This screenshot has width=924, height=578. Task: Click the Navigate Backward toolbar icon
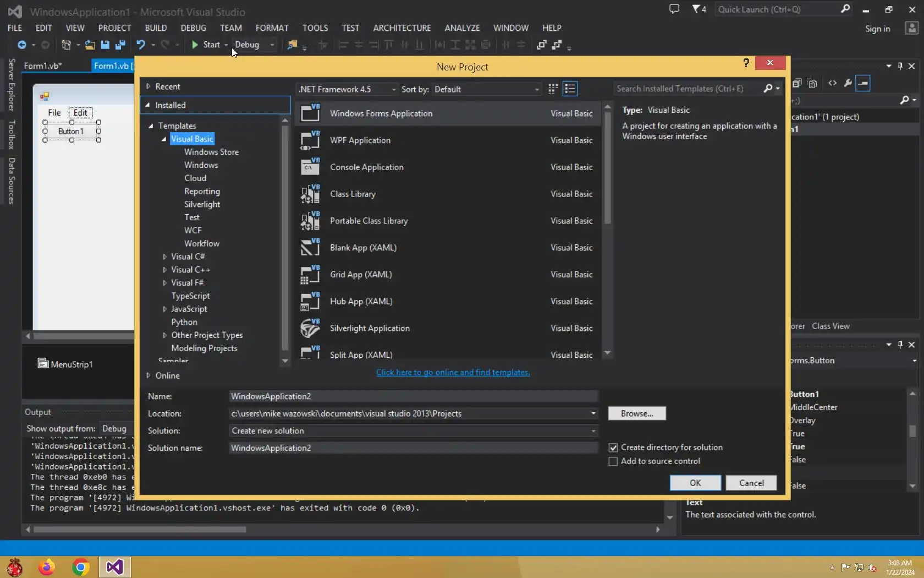point(22,45)
